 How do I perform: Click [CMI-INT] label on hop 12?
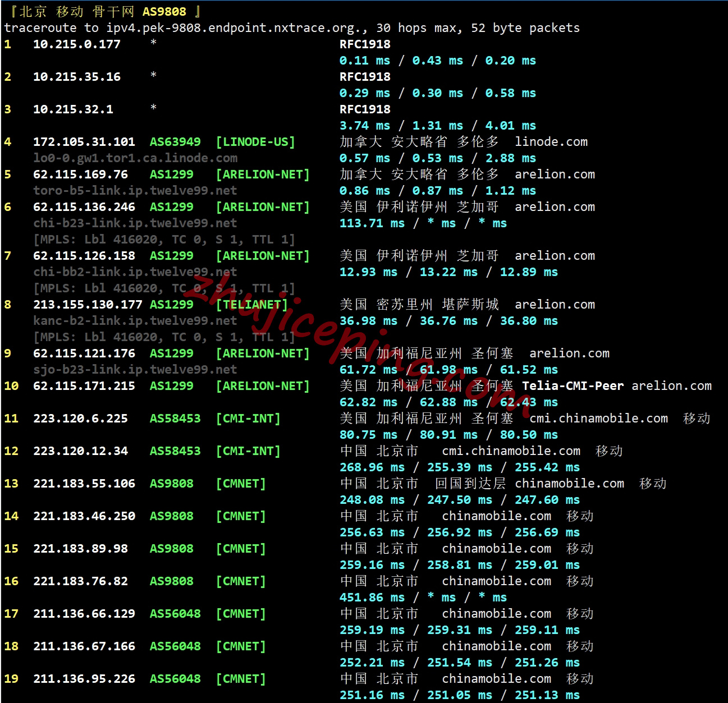248,451
